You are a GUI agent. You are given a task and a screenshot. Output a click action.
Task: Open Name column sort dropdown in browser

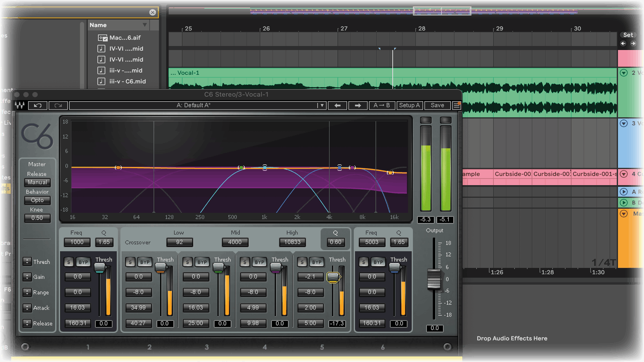click(x=144, y=25)
